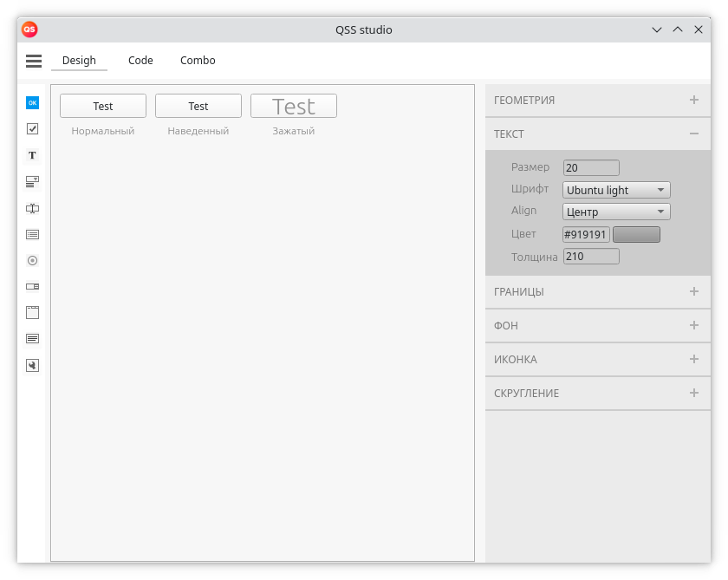
Task: Select the checkbox widget icon in sidebar
Action: 31,128
